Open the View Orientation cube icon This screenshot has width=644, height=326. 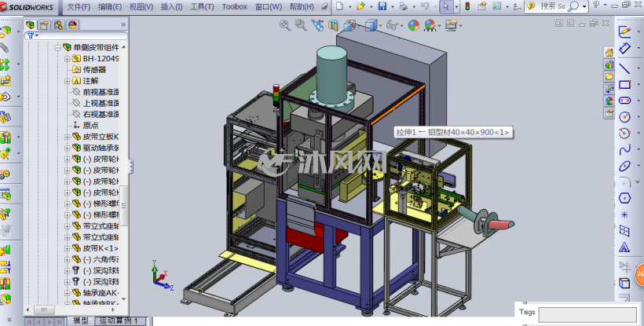349,25
